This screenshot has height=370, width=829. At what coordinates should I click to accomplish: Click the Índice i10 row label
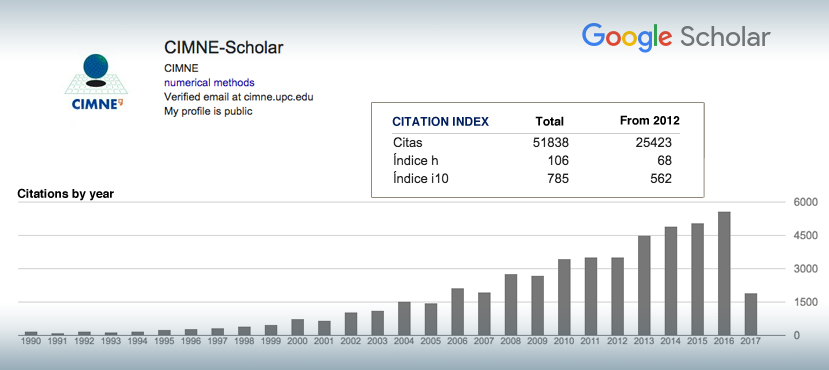coord(421,179)
